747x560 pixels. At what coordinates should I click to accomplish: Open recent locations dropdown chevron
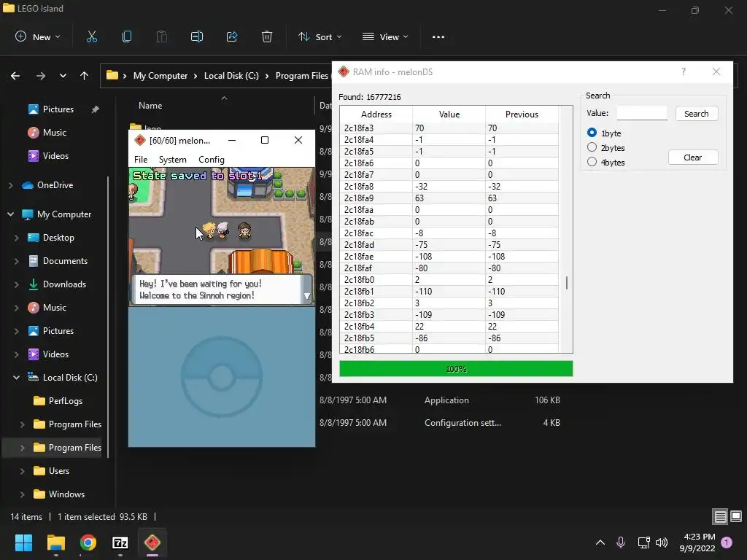pyautogui.click(x=63, y=76)
